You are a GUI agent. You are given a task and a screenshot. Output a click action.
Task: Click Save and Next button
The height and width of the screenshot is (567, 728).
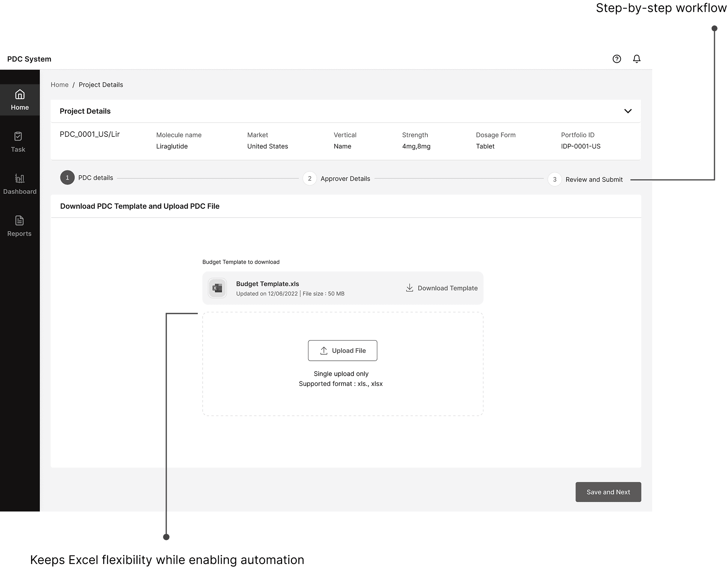click(608, 492)
